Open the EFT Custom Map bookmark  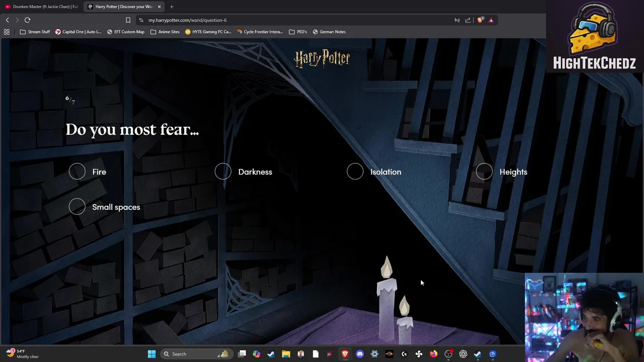(125, 32)
